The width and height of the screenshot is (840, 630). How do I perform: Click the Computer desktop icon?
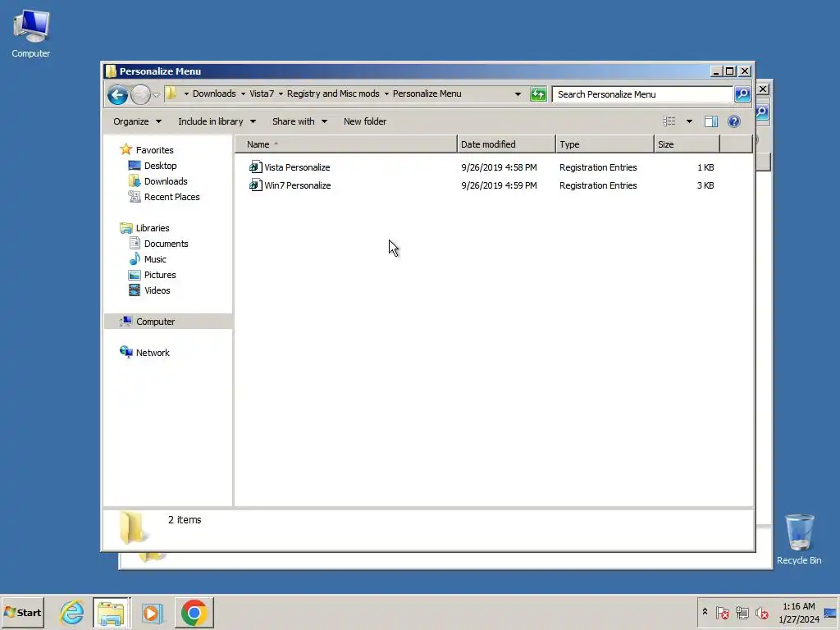[31, 33]
